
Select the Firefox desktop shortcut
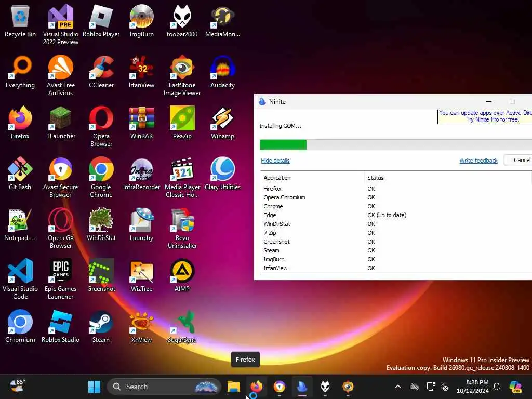click(20, 123)
